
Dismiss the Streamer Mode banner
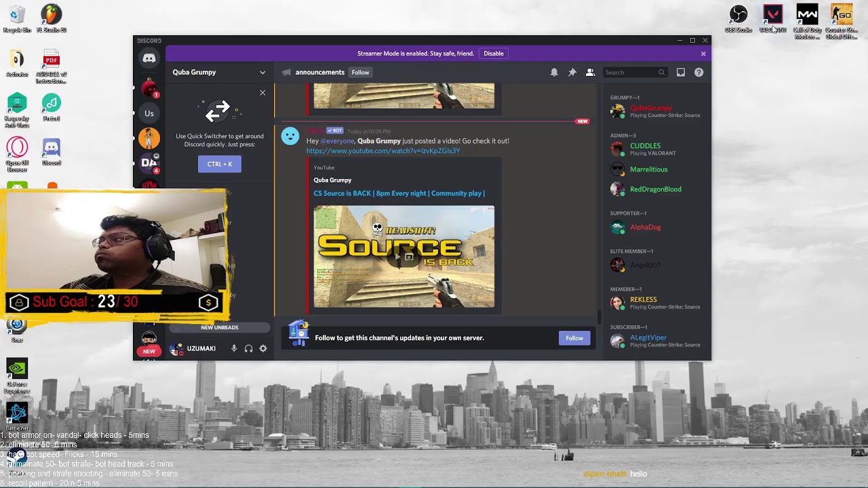[703, 54]
